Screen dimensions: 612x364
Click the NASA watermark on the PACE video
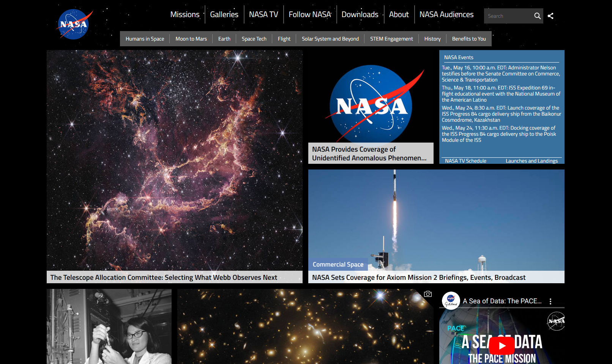(x=556, y=321)
